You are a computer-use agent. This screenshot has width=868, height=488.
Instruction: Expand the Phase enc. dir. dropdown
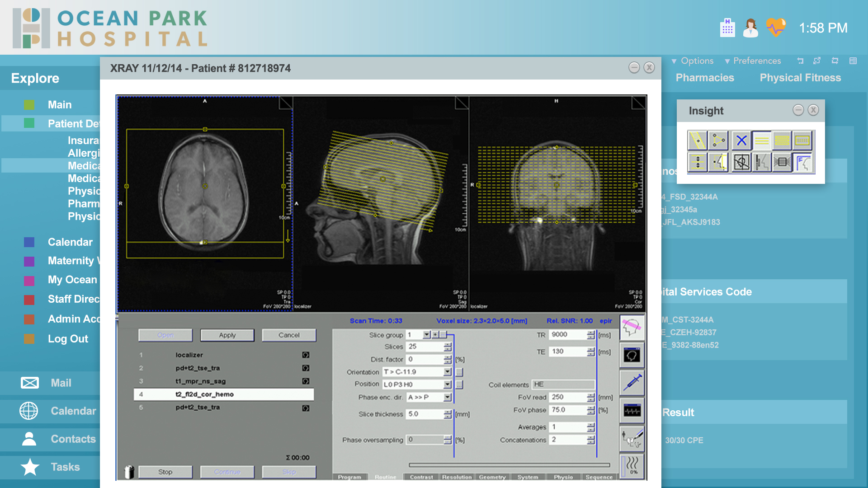pyautogui.click(x=448, y=397)
